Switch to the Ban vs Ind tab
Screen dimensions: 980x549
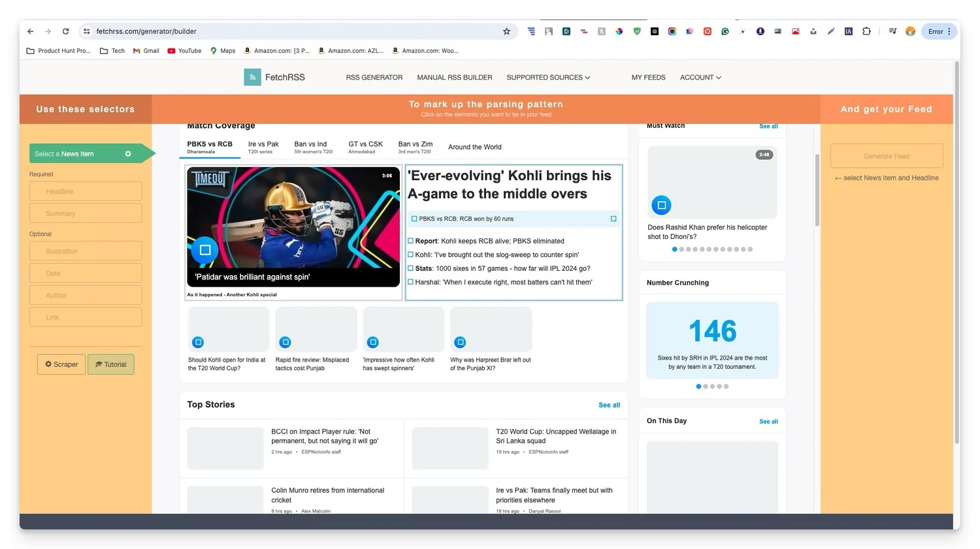pyautogui.click(x=314, y=147)
